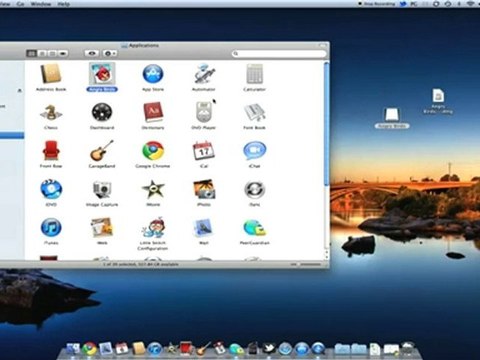Launch Automator from the Applications window
The width and height of the screenshot is (480, 360).
pyautogui.click(x=204, y=74)
